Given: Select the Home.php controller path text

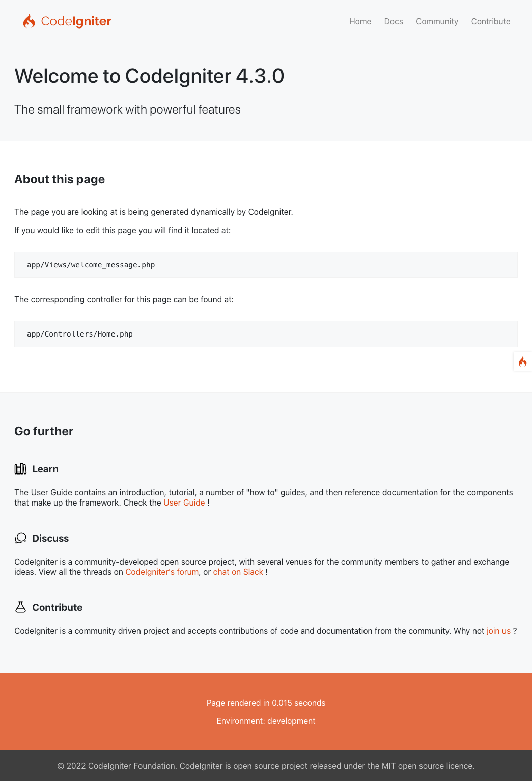Looking at the screenshot, I should click(x=80, y=334).
